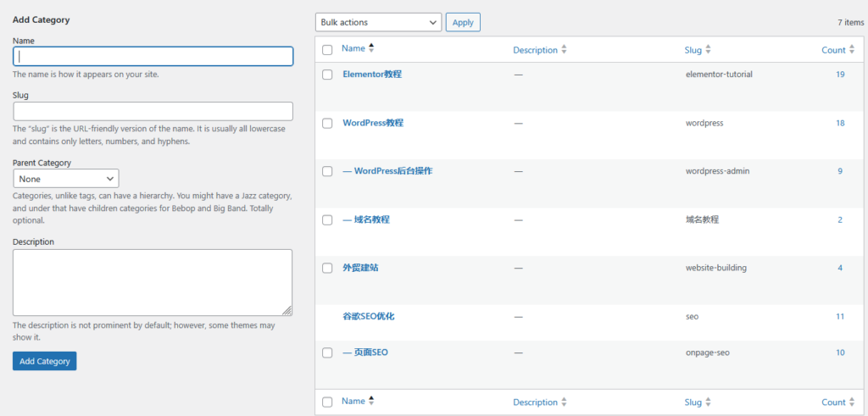Focus the Slug input field
868x416 pixels.
(x=153, y=111)
